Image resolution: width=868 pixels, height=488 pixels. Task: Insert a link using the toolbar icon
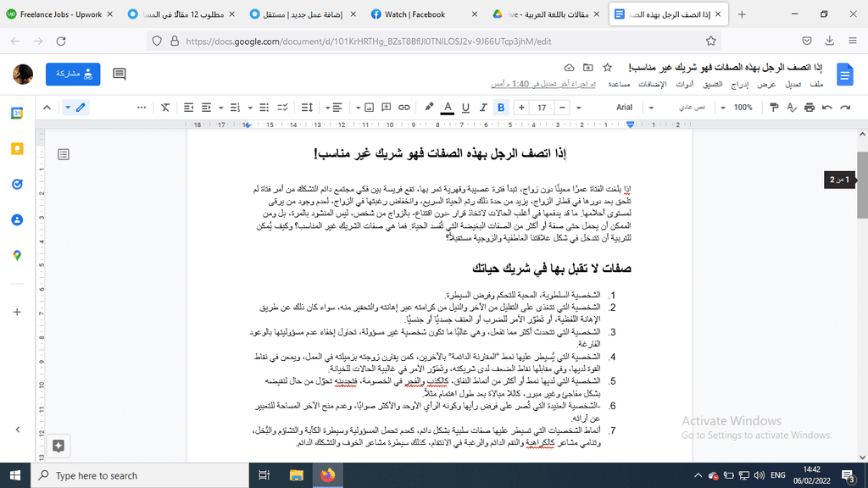(x=404, y=108)
